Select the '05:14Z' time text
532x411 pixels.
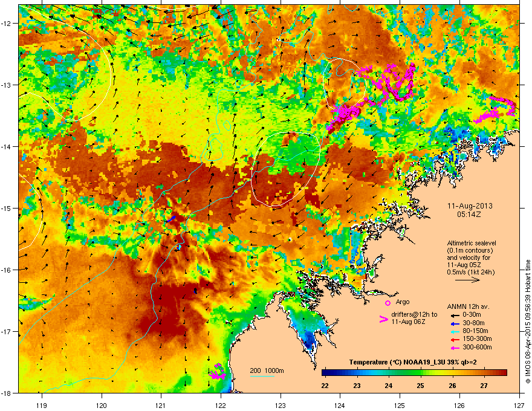[x=469, y=215]
